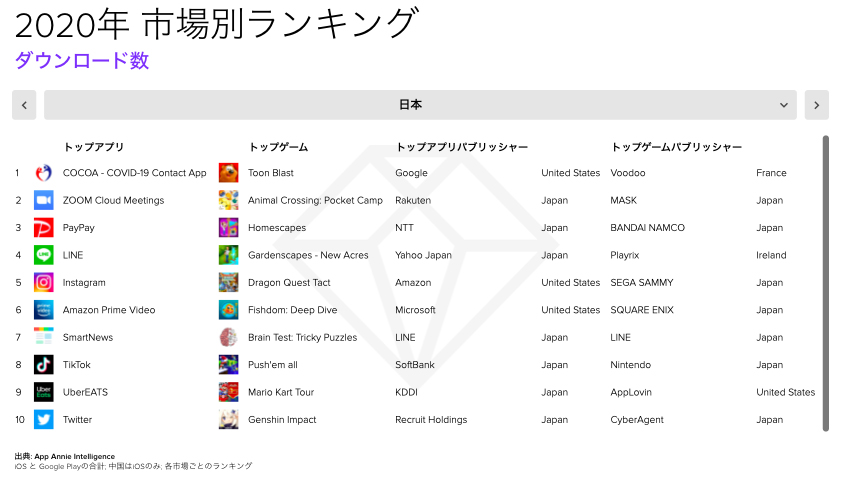This screenshot has height=478, width=859.
Task: Click the UberEATS app icon
Action: 44,392
